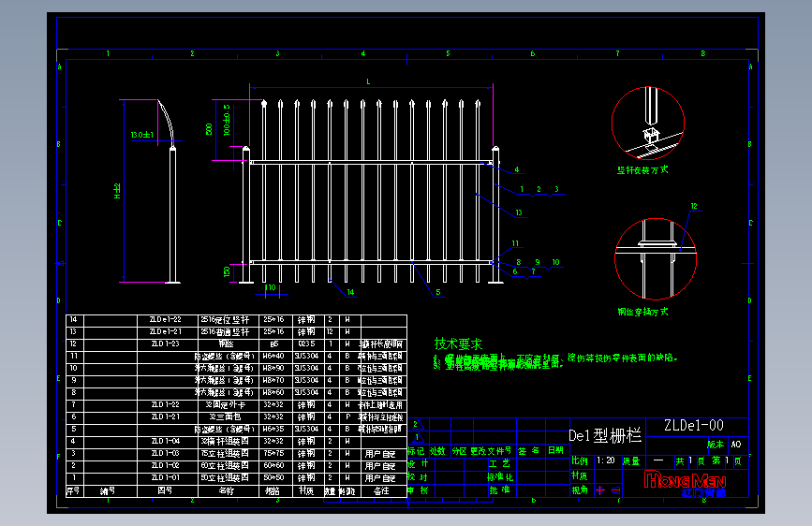Click spec cell M8*70

tap(273, 381)
